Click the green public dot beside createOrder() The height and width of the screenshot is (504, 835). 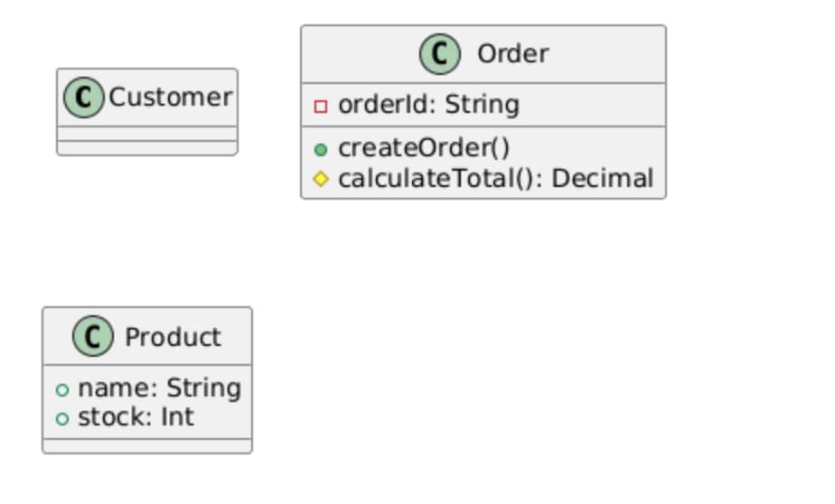point(321,150)
